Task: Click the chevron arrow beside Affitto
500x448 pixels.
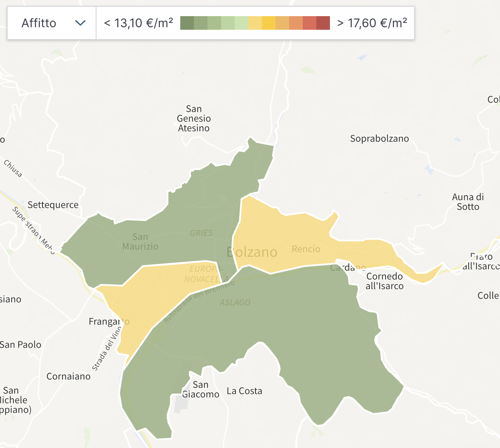Action: pyautogui.click(x=80, y=23)
